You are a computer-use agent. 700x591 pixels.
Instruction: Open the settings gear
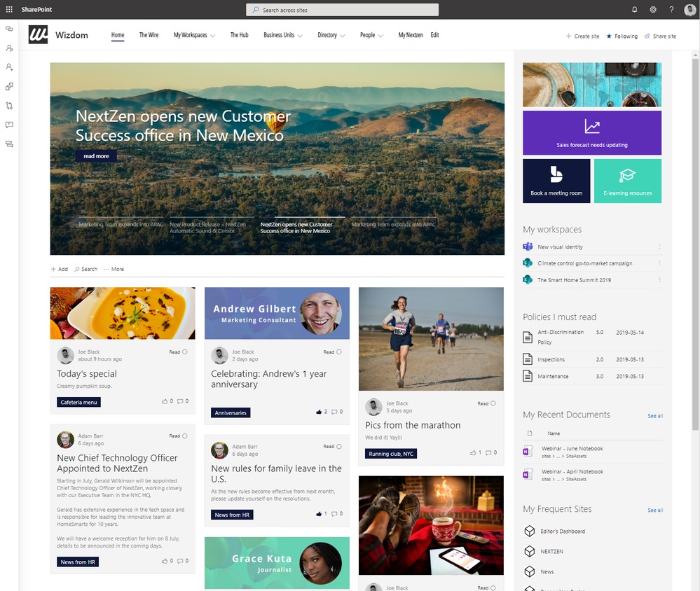(652, 9)
